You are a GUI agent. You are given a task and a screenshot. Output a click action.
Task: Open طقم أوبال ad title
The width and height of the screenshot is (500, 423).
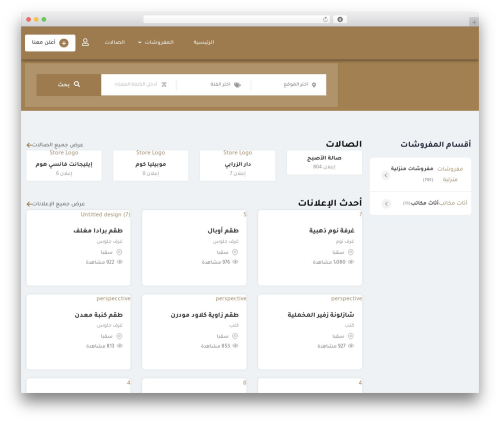click(x=223, y=230)
